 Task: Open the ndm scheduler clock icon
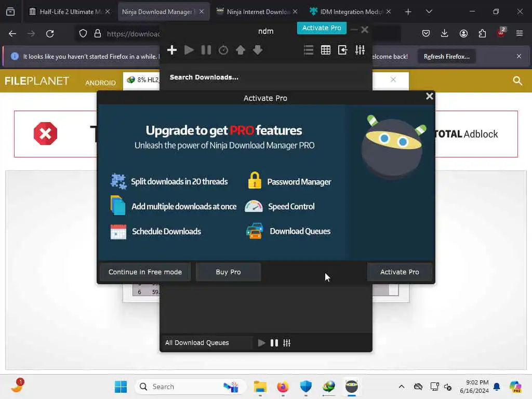pos(223,50)
